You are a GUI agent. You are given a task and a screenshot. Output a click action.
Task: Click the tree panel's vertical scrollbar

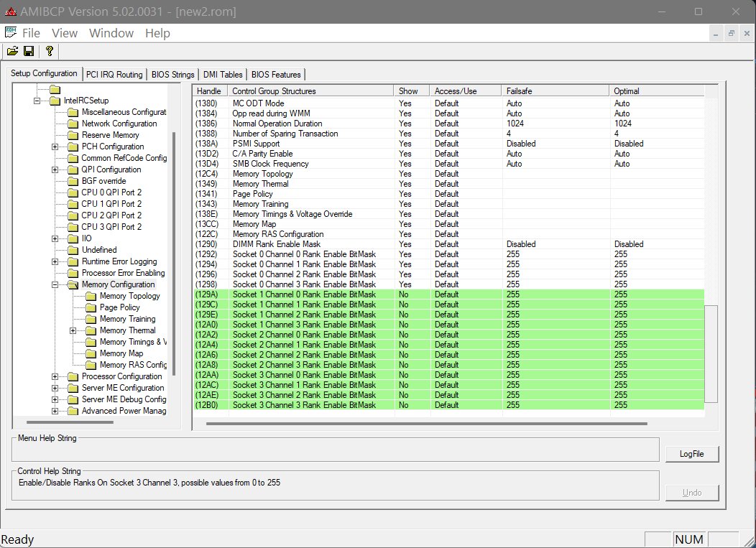click(x=174, y=253)
